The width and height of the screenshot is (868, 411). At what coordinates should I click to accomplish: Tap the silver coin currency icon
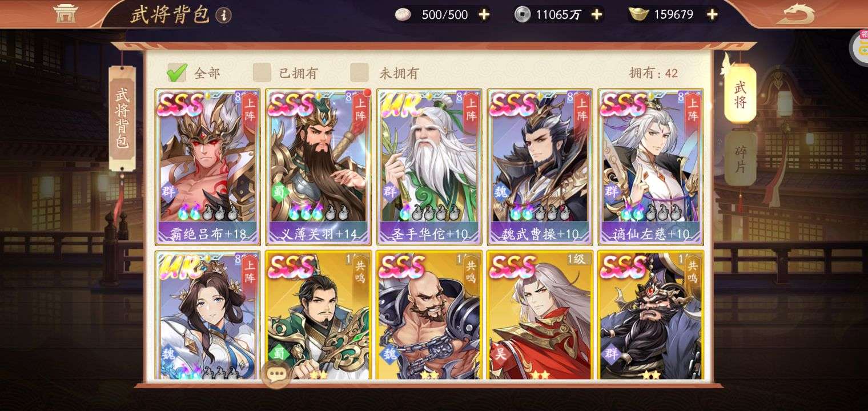(523, 15)
